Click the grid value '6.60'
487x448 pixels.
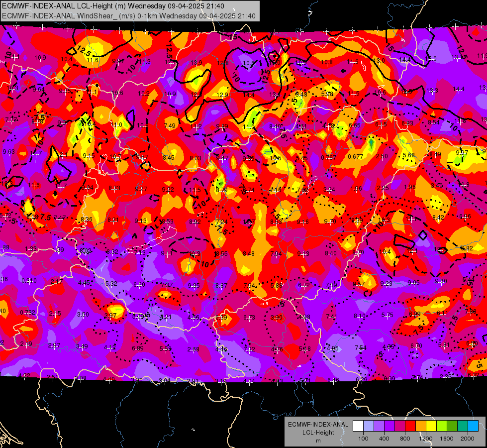point(139,284)
